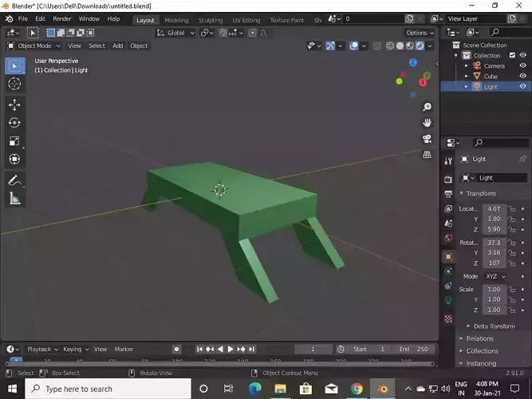Open the File menu

click(x=23, y=19)
